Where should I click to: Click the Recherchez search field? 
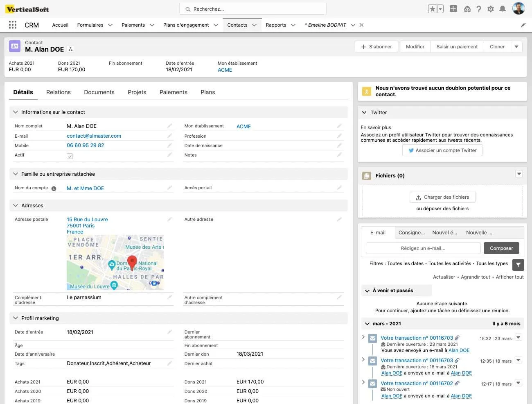253,9
